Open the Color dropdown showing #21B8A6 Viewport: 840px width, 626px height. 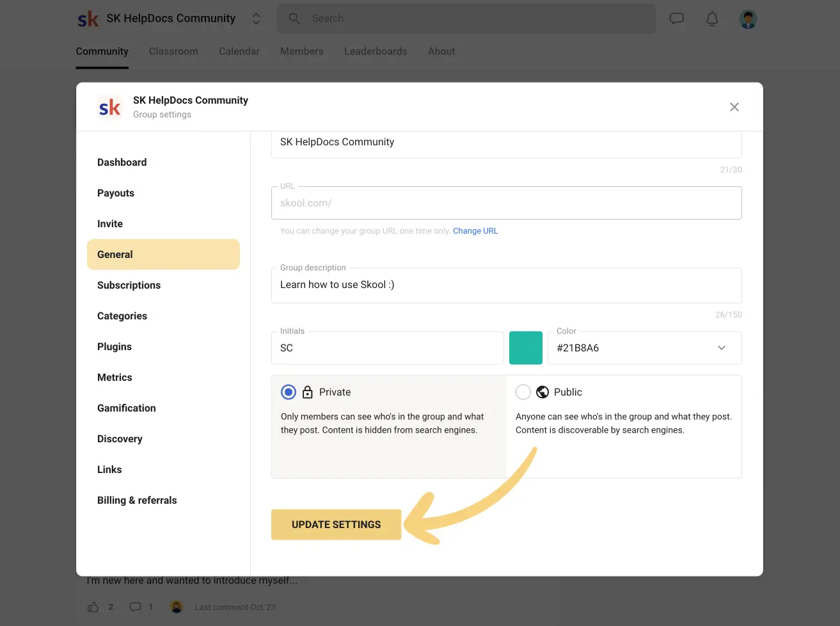[645, 348]
